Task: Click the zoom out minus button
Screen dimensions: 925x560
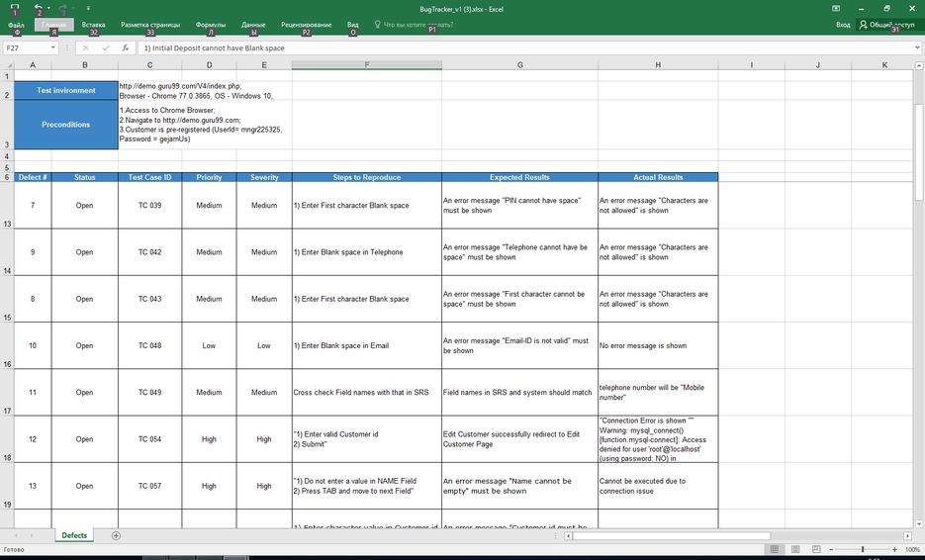Action: pos(831,549)
